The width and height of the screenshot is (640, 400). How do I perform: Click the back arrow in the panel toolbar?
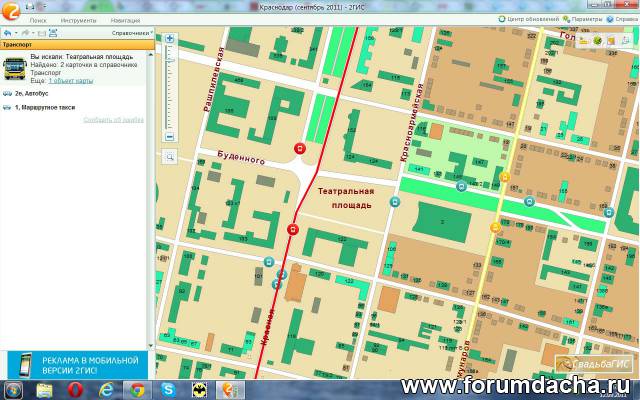tap(8, 33)
